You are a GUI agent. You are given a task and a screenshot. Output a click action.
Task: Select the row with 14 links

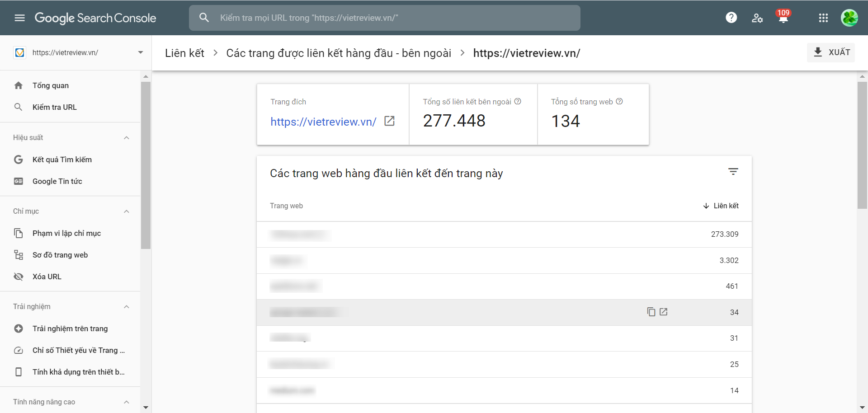[x=504, y=390]
